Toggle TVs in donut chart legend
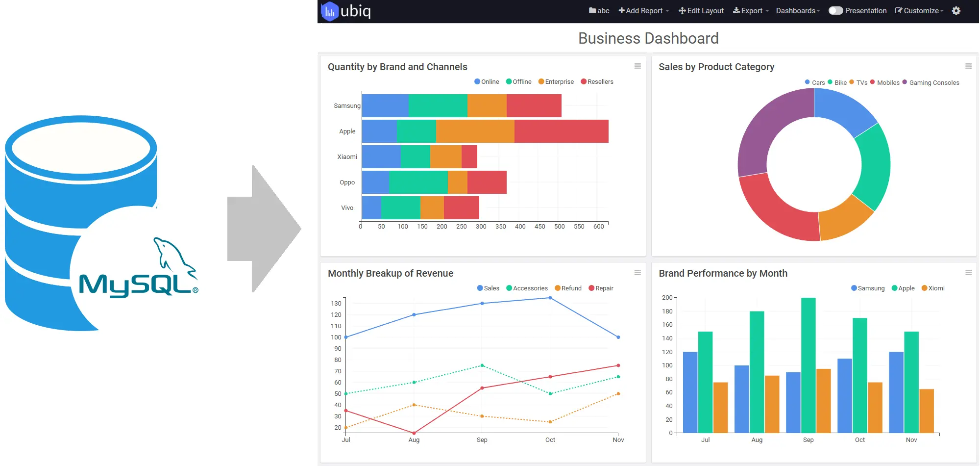Viewport: 980px width, 466px height. [858, 82]
